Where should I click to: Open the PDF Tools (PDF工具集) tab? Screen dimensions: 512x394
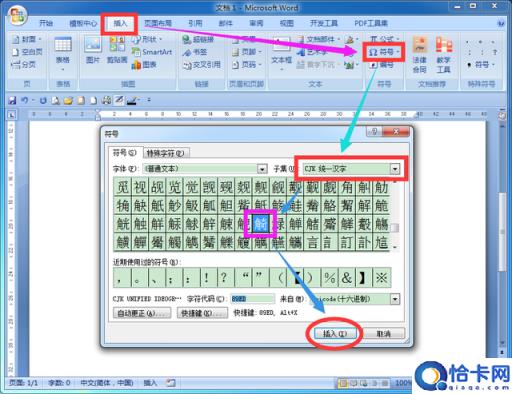tap(371, 23)
